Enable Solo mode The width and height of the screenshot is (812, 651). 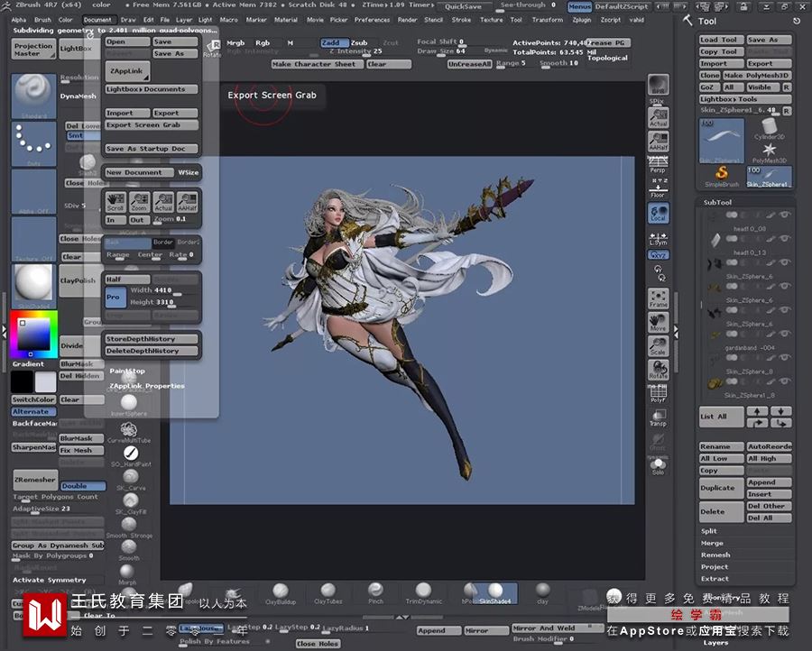pos(658,465)
